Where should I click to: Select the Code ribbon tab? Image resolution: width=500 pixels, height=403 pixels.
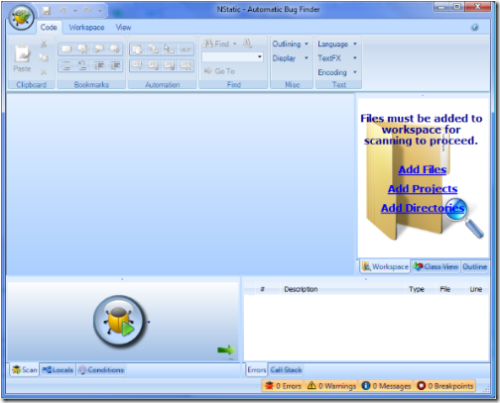[49, 27]
